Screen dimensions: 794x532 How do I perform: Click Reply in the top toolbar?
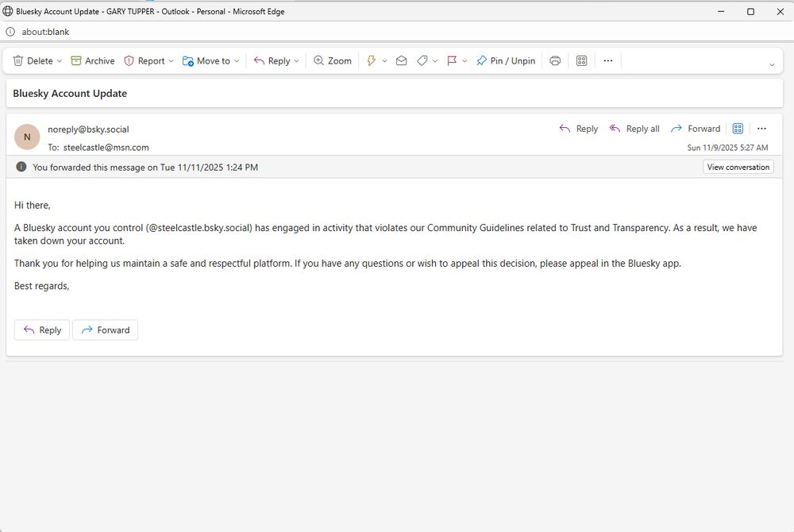click(x=272, y=60)
